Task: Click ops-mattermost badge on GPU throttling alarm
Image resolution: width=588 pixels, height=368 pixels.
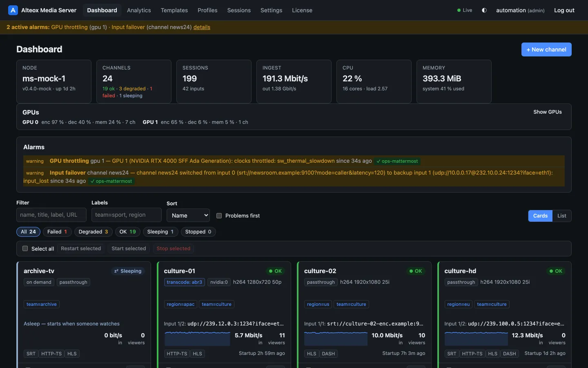Action: coord(397,161)
